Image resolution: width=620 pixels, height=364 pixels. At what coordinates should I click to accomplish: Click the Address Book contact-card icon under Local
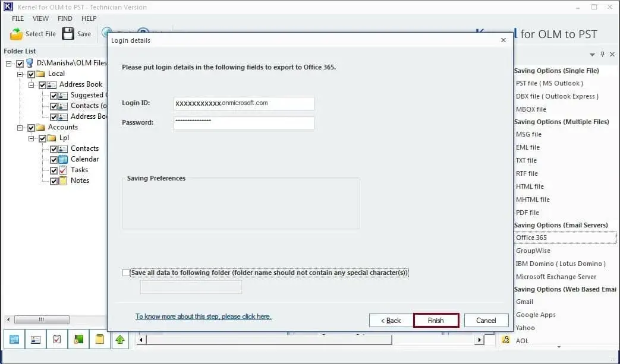coord(52,84)
